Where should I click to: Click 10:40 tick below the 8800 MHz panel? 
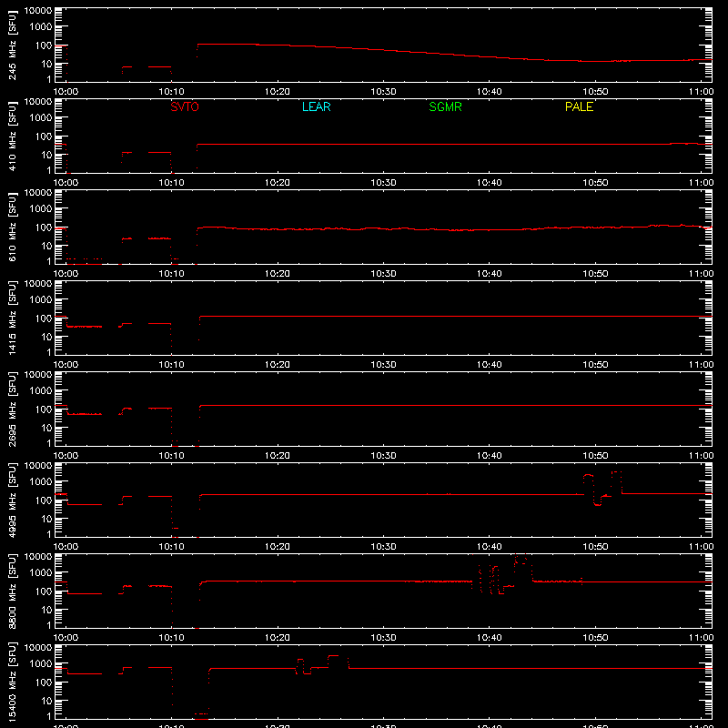pos(490,638)
